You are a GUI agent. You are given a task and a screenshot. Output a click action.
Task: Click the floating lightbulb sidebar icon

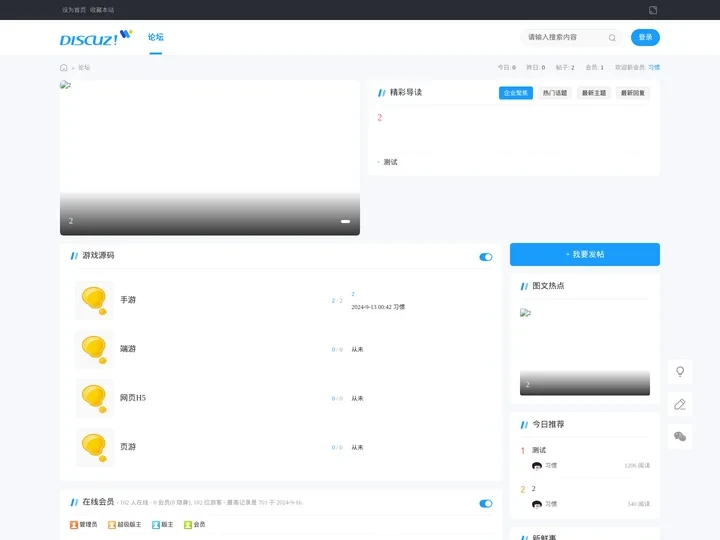click(680, 371)
